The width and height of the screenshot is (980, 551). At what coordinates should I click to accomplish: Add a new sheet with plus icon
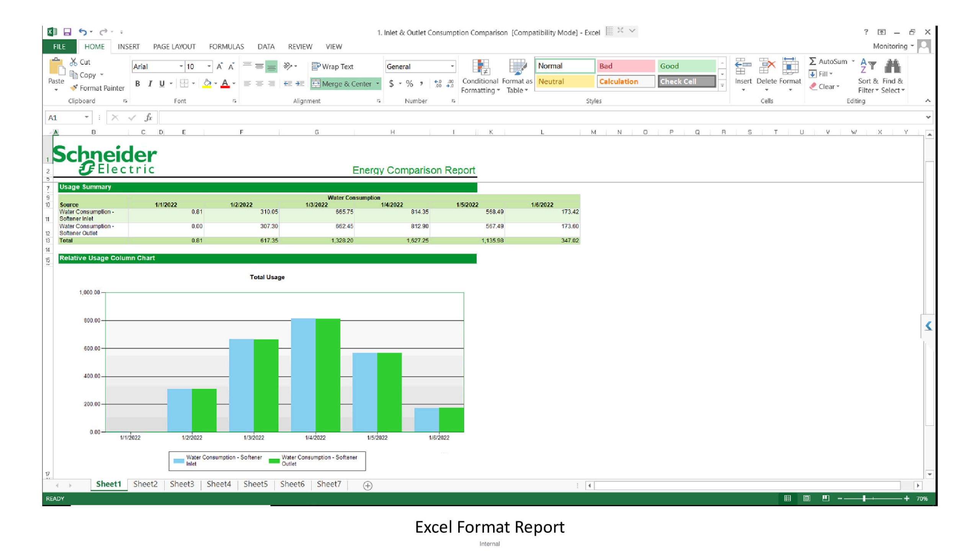(x=367, y=486)
